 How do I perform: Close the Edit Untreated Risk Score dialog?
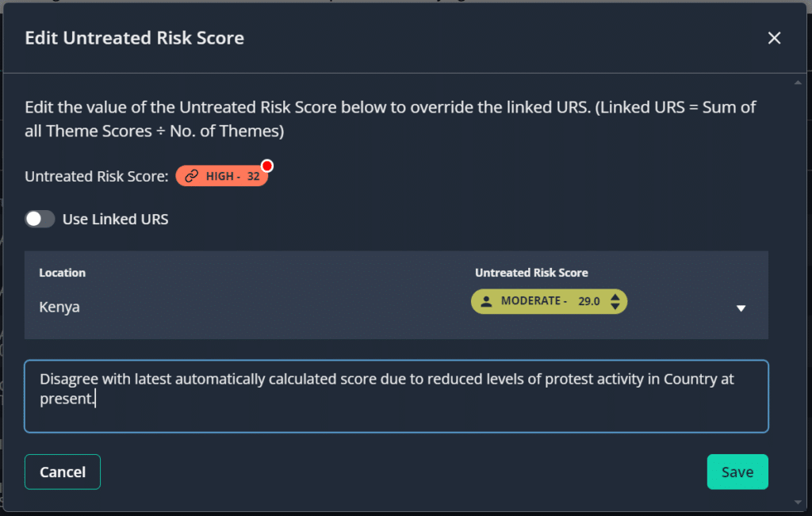pos(775,38)
